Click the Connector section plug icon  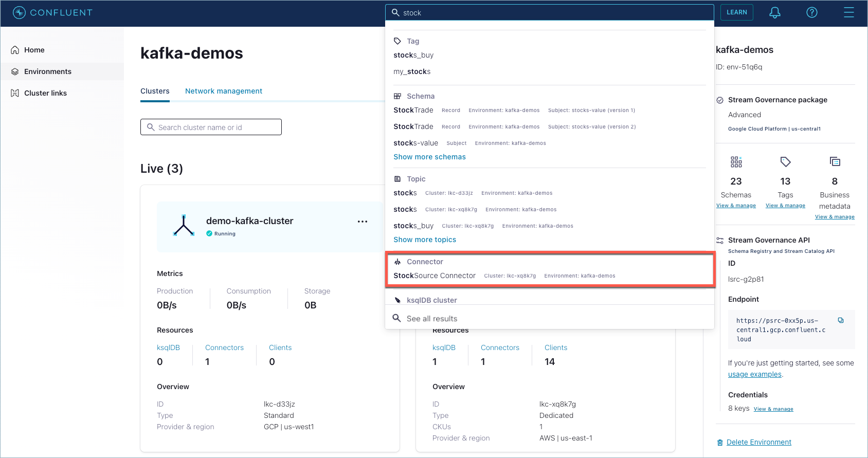pyautogui.click(x=397, y=262)
